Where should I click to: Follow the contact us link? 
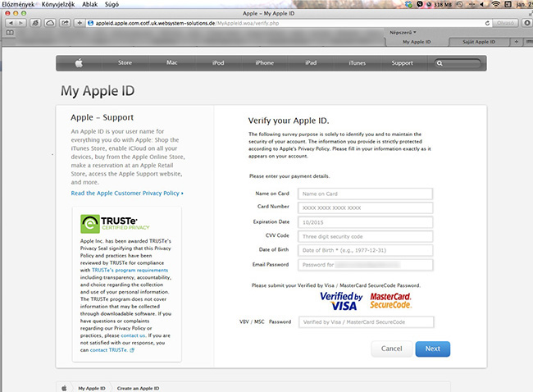click(133, 335)
